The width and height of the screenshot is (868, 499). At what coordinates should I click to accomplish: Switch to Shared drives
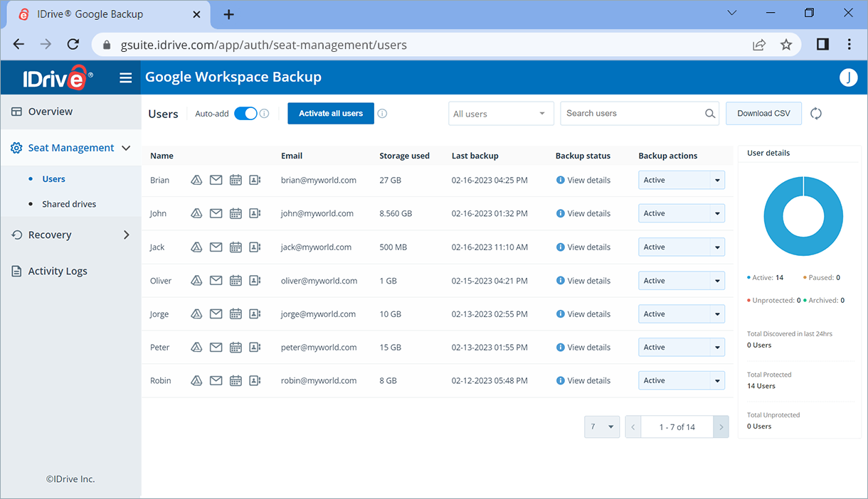coord(68,204)
